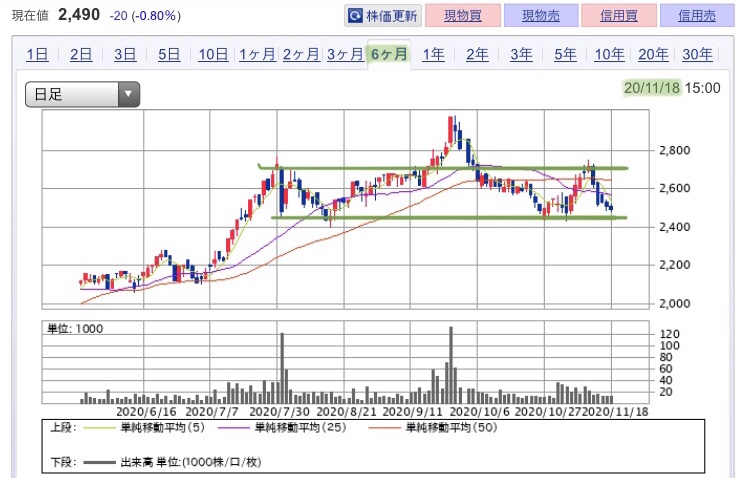Switch chart range to 3ヶ月
The image size is (740, 478).
pyautogui.click(x=345, y=55)
